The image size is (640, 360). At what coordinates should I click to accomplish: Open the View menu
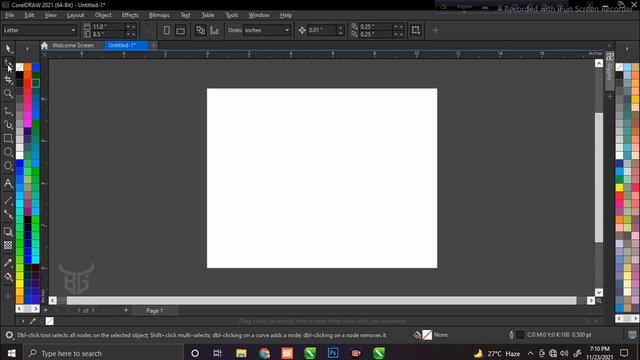tap(51, 15)
